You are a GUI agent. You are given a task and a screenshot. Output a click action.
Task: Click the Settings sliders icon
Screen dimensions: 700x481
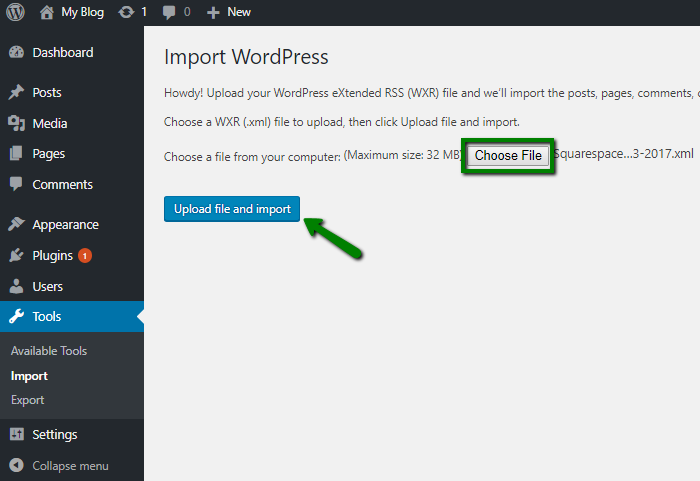17,434
